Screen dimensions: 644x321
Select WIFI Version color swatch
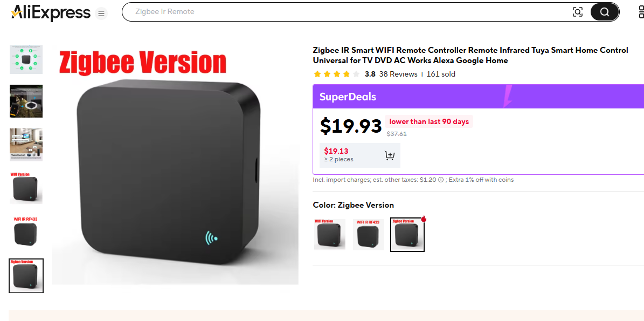[329, 234]
